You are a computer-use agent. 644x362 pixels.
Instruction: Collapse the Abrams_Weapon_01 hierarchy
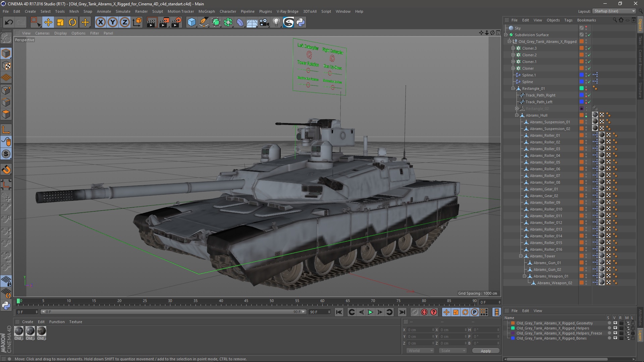[524, 276]
